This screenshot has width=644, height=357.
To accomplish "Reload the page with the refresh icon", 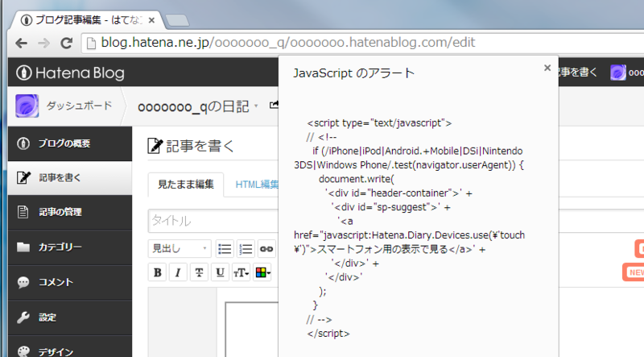I will click(x=67, y=43).
